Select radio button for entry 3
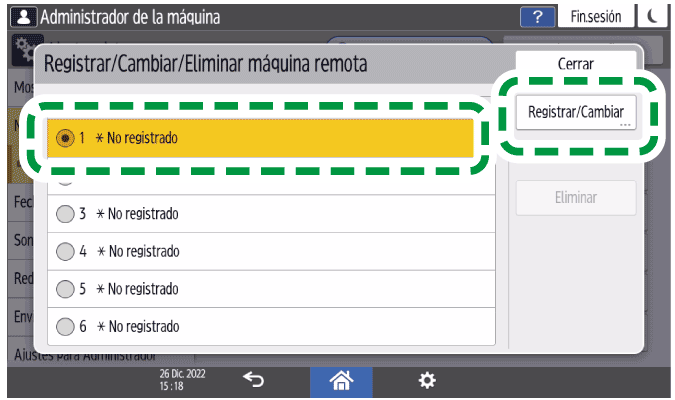The image size is (675, 400). click(x=66, y=214)
